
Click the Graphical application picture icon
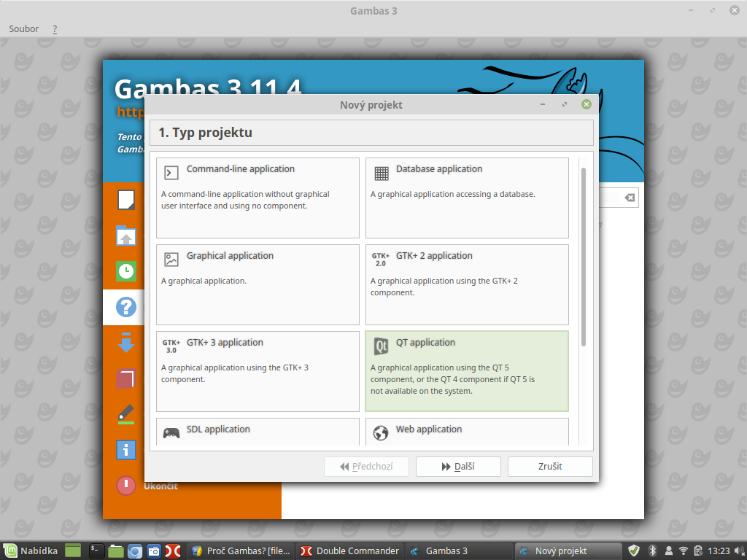pyautogui.click(x=171, y=260)
